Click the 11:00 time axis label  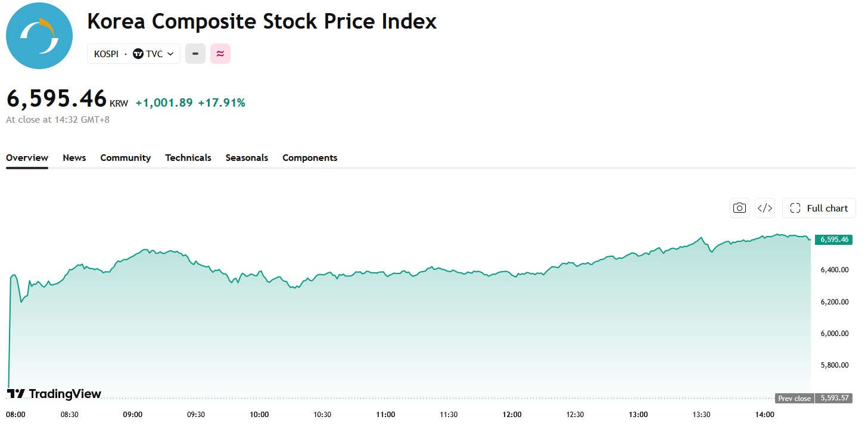click(385, 415)
